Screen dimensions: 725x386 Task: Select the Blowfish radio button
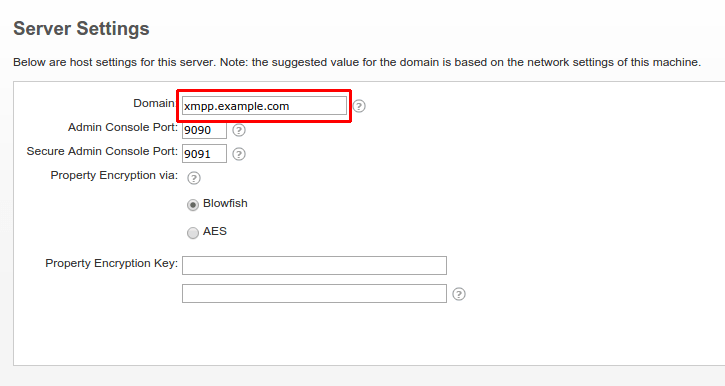pyautogui.click(x=193, y=205)
